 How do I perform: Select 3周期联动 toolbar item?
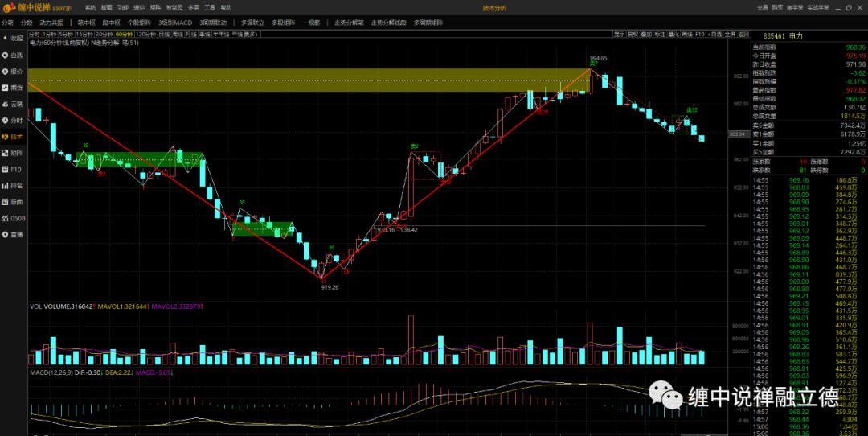pos(213,23)
